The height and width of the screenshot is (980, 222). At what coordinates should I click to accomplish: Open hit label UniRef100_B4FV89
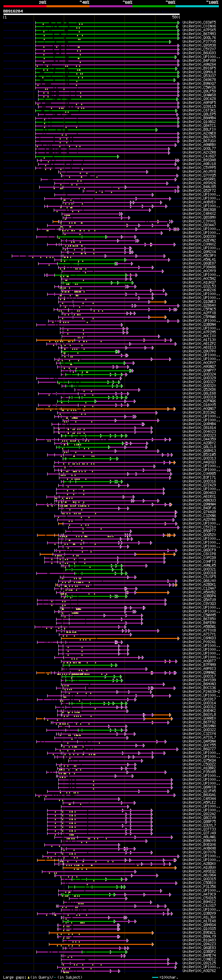199,60
